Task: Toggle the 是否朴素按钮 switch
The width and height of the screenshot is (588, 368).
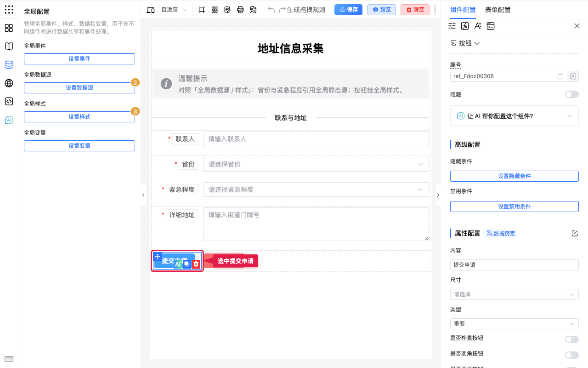Action: (572, 339)
